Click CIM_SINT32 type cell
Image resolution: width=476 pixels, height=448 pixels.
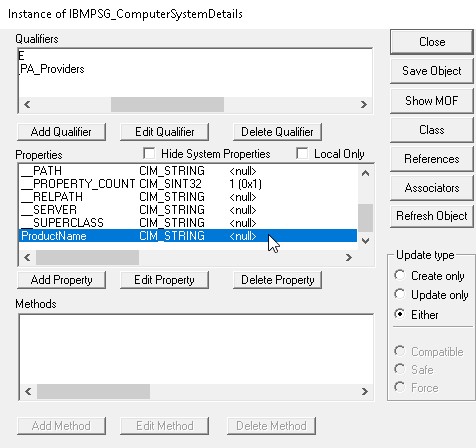(170, 184)
